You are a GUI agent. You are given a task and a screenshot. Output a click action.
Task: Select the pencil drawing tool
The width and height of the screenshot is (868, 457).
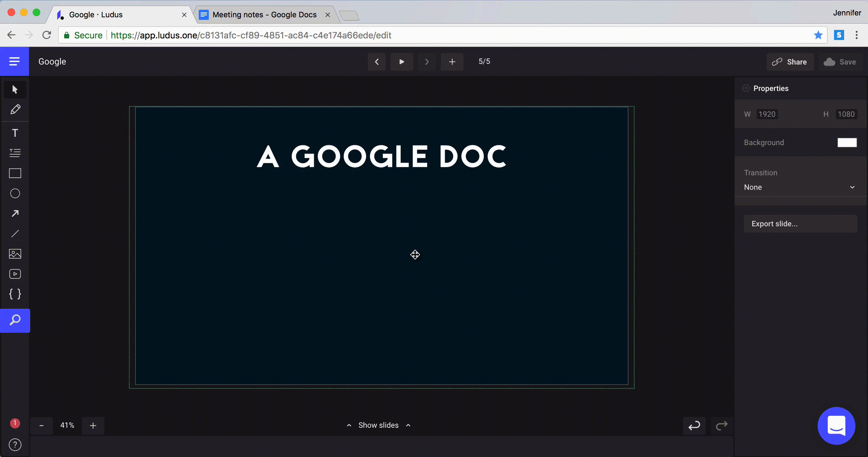tap(15, 110)
